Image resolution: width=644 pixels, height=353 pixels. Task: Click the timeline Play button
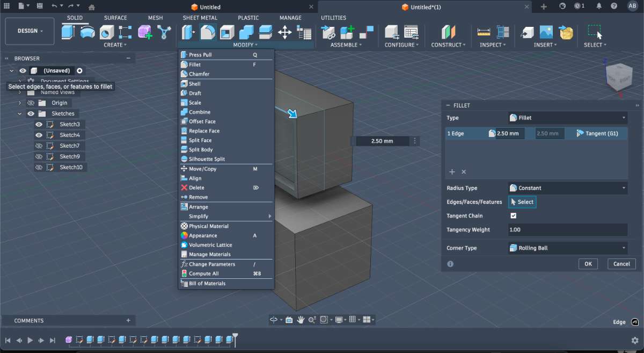click(x=30, y=340)
